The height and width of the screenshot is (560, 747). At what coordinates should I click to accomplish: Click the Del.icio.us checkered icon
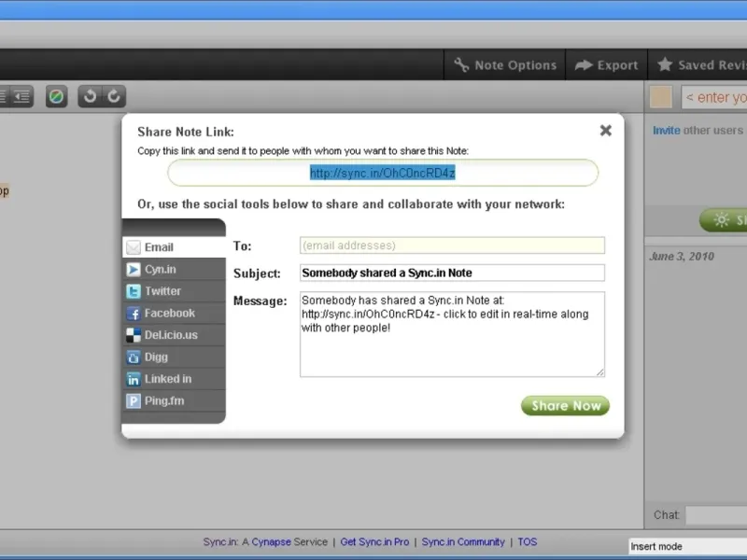134,335
